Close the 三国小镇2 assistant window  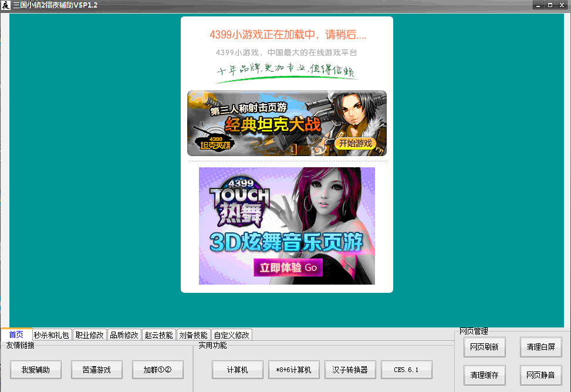point(562,5)
